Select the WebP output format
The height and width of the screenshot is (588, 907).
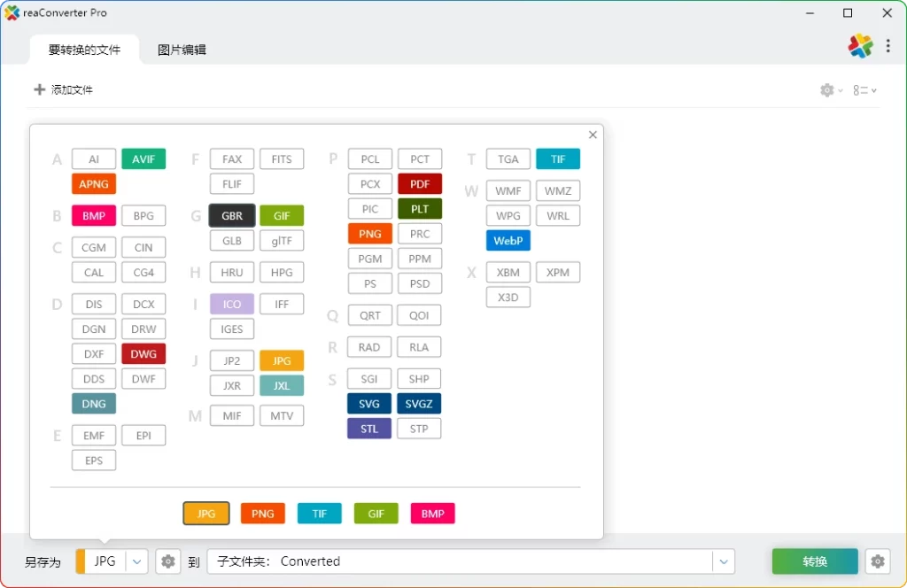tap(508, 240)
